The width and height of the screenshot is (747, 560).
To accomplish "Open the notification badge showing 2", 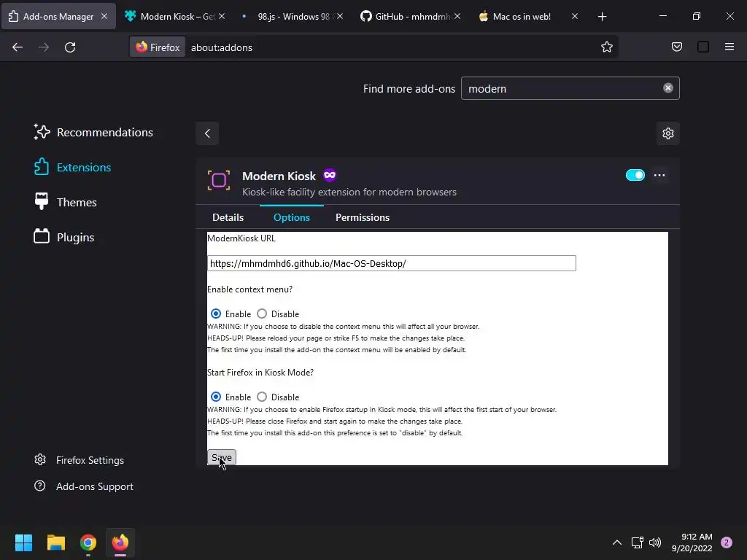I will pyautogui.click(x=727, y=542).
